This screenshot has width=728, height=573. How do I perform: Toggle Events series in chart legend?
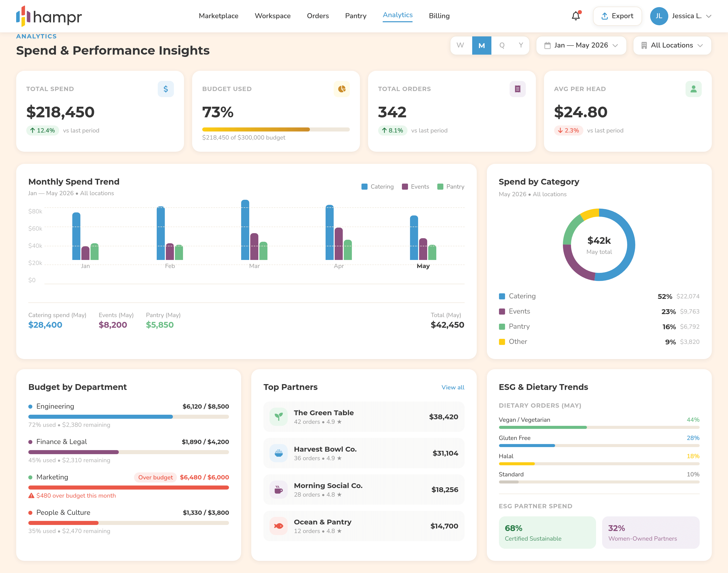pyautogui.click(x=415, y=187)
